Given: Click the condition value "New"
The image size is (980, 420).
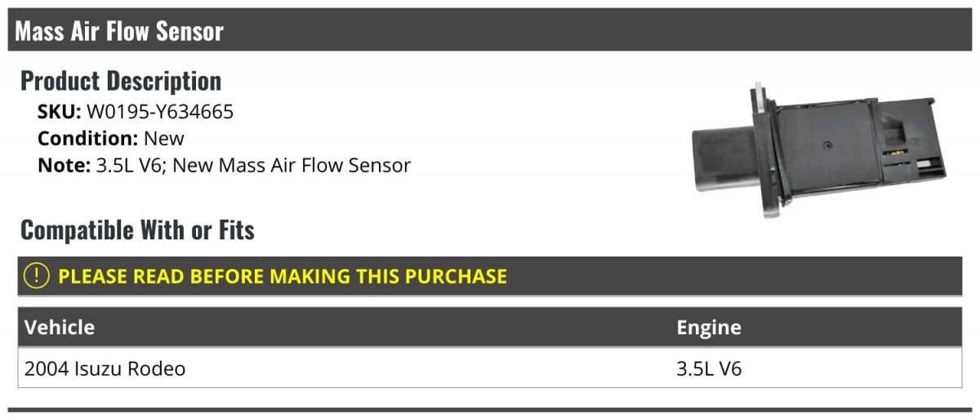Looking at the screenshot, I should pyautogui.click(x=164, y=139).
